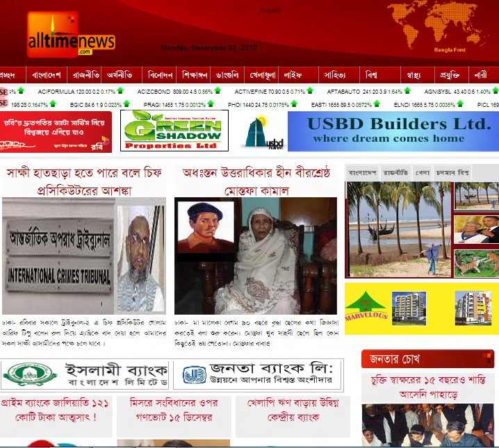Click green up arrow next to ACIFORMULA
Screen dimensions: 499x448
[x=120, y=91]
